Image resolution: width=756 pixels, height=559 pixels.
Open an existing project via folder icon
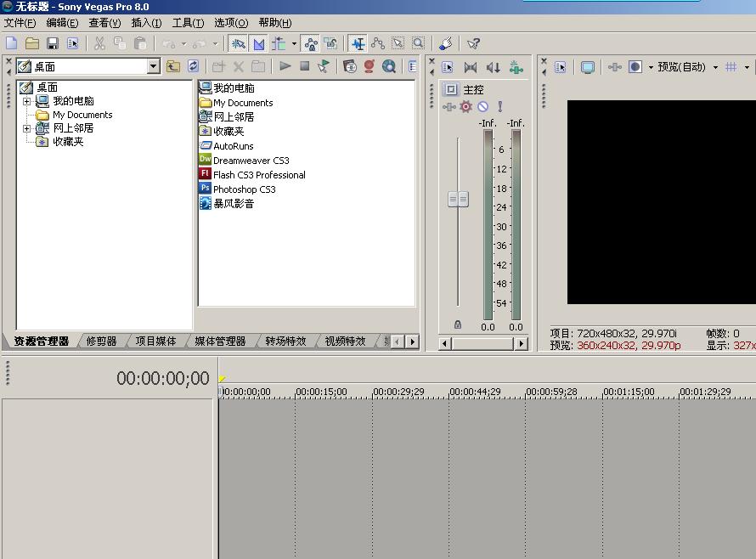pos(32,43)
